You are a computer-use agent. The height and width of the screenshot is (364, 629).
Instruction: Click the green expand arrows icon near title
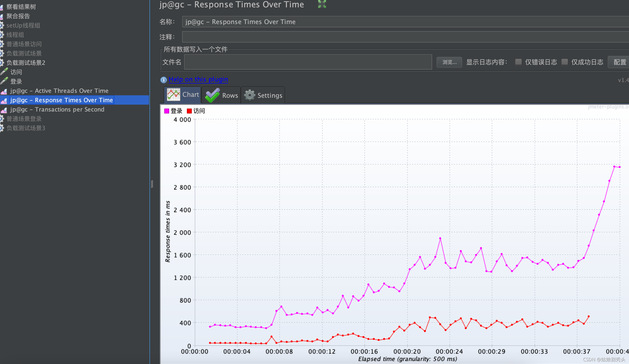tap(322, 4)
